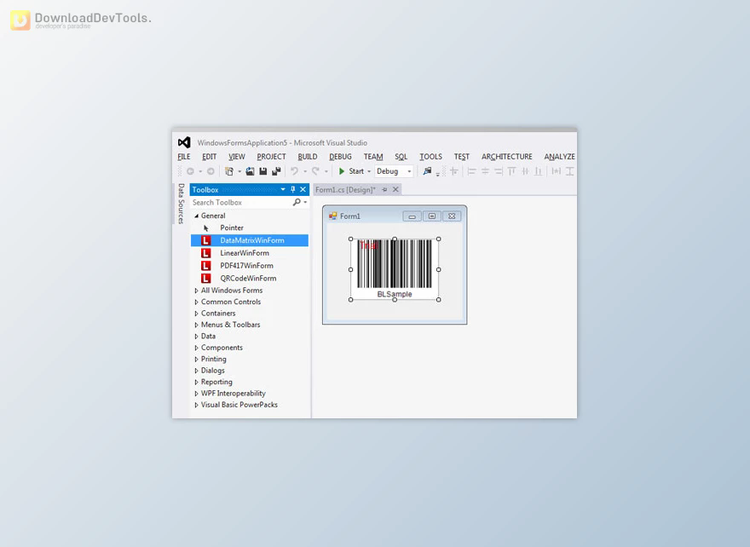750x547 pixels.
Task: Click the Align to Grid layout icon
Action: [x=454, y=171]
